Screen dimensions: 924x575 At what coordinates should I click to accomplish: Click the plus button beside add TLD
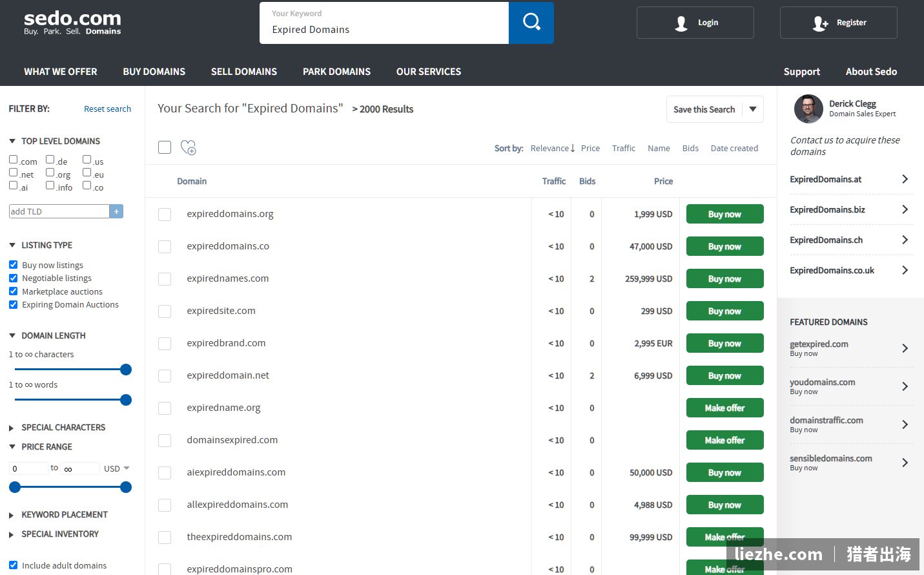[116, 211]
